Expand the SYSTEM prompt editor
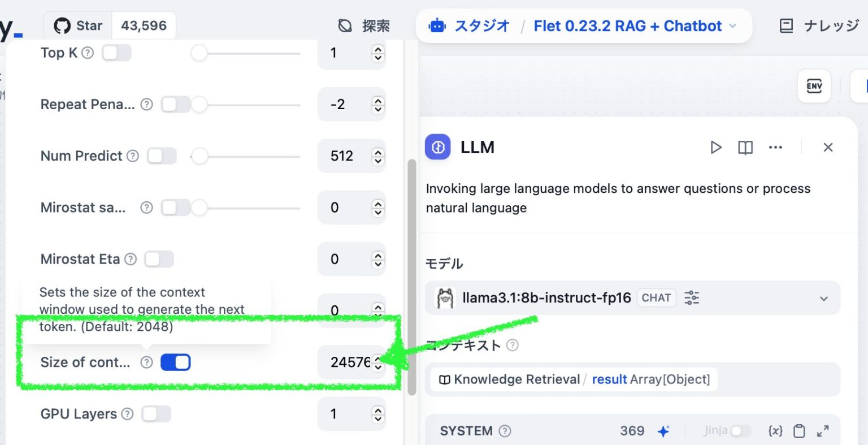Viewport: 868px width, 445px height. pyautogui.click(x=823, y=431)
